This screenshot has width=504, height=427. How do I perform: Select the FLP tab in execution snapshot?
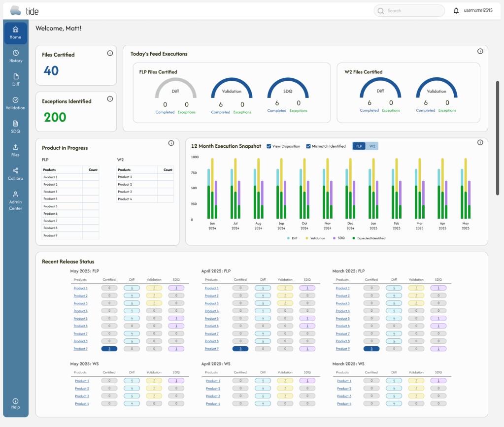[x=359, y=146]
